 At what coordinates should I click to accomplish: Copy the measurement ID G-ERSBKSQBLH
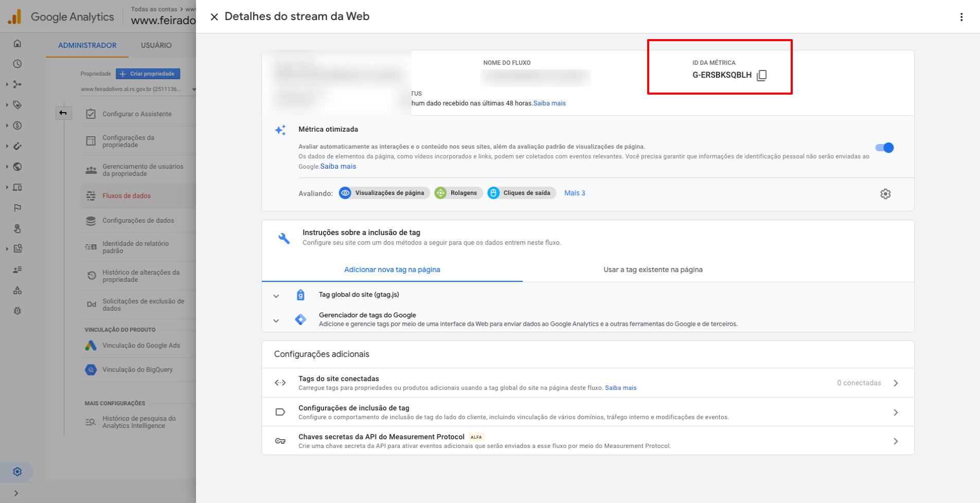(762, 76)
